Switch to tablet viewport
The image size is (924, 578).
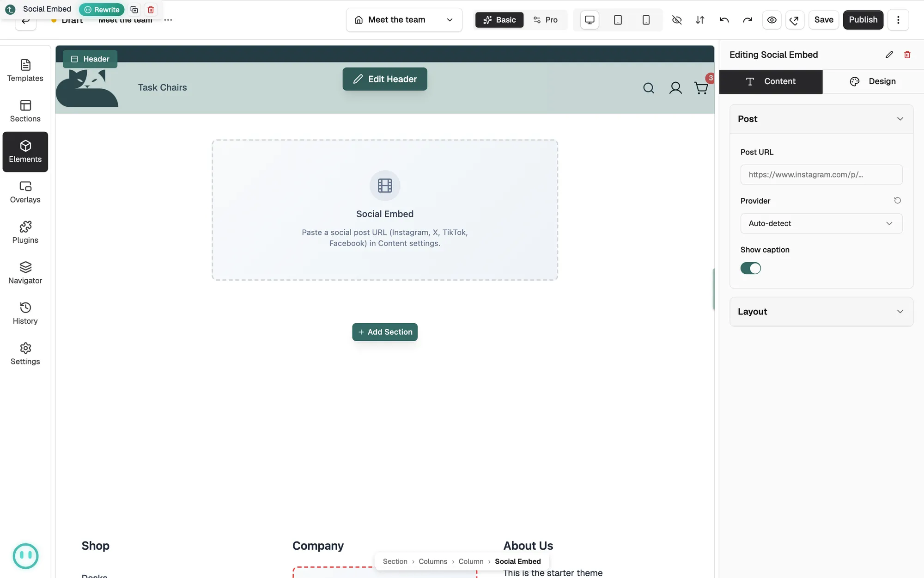click(618, 20)
